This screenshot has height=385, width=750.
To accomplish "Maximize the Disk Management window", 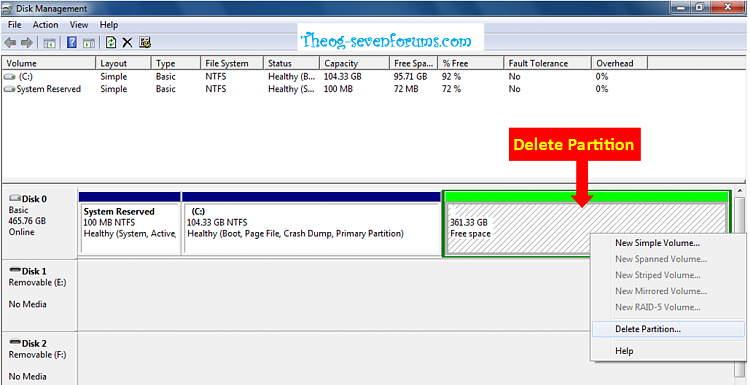I will coord(700,7).
